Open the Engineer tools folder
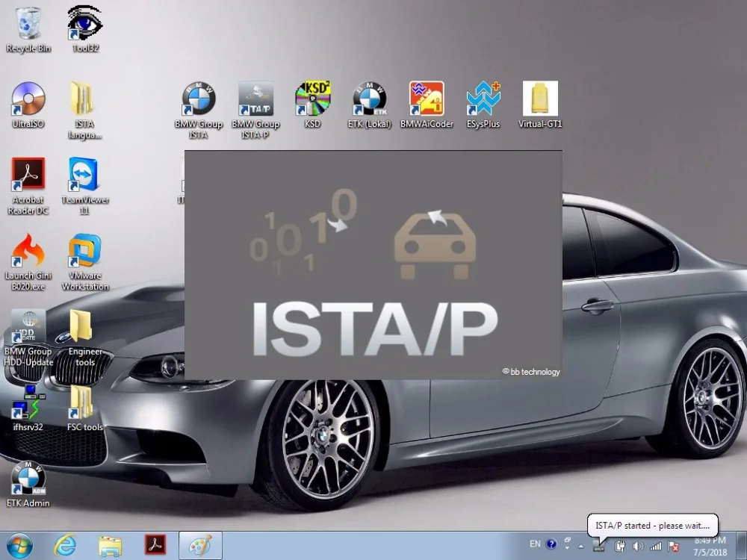747x560 pixels. click(82, 329)
